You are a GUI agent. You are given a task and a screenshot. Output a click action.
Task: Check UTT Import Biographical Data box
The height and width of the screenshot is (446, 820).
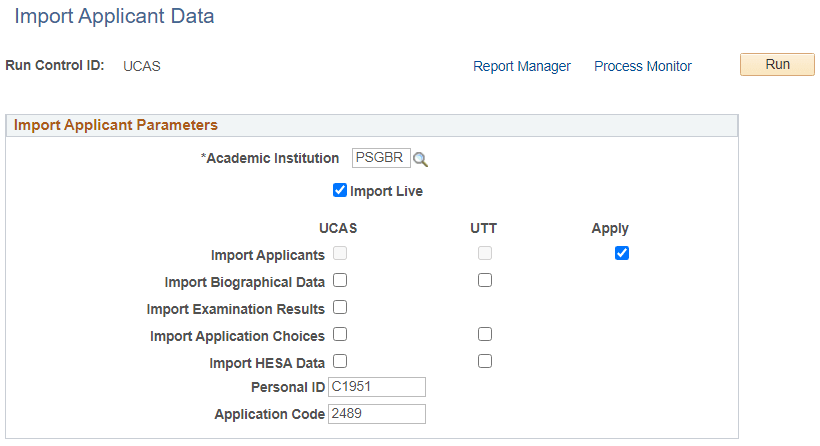[485, 280]
